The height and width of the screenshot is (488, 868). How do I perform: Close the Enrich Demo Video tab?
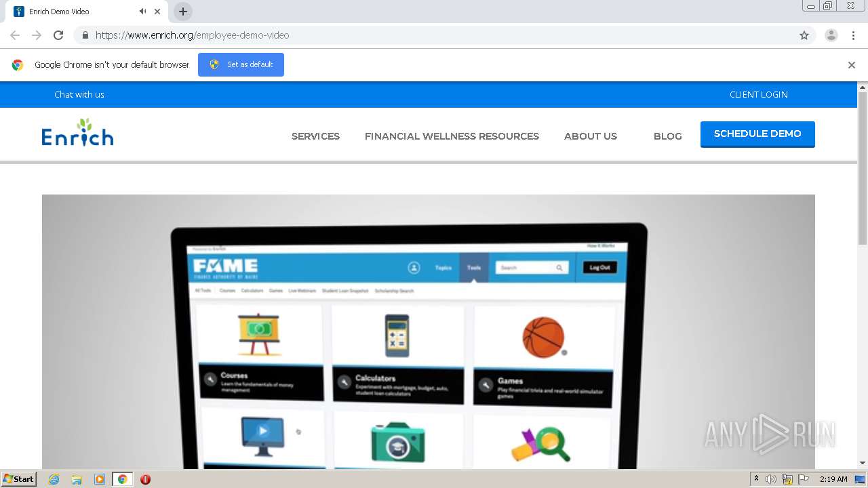157,12
